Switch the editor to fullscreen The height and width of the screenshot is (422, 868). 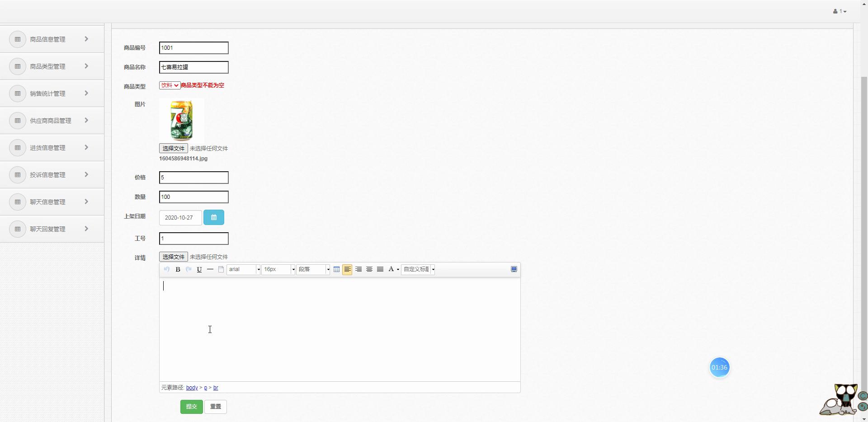tap(514, 269)
